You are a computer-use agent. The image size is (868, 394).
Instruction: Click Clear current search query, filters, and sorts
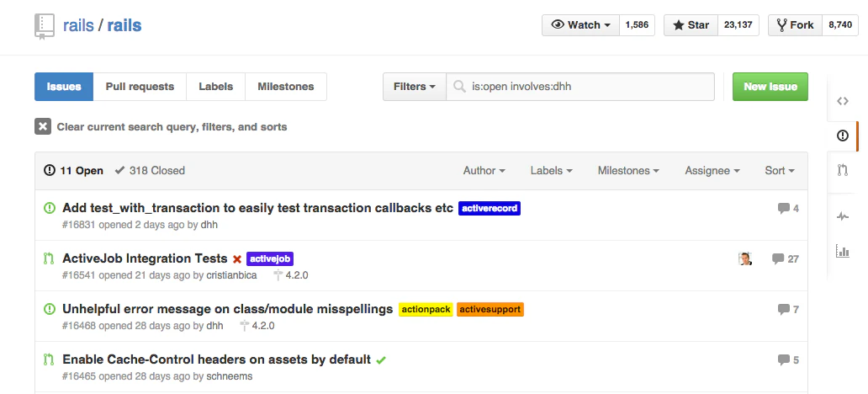click(x=172, y=127)
